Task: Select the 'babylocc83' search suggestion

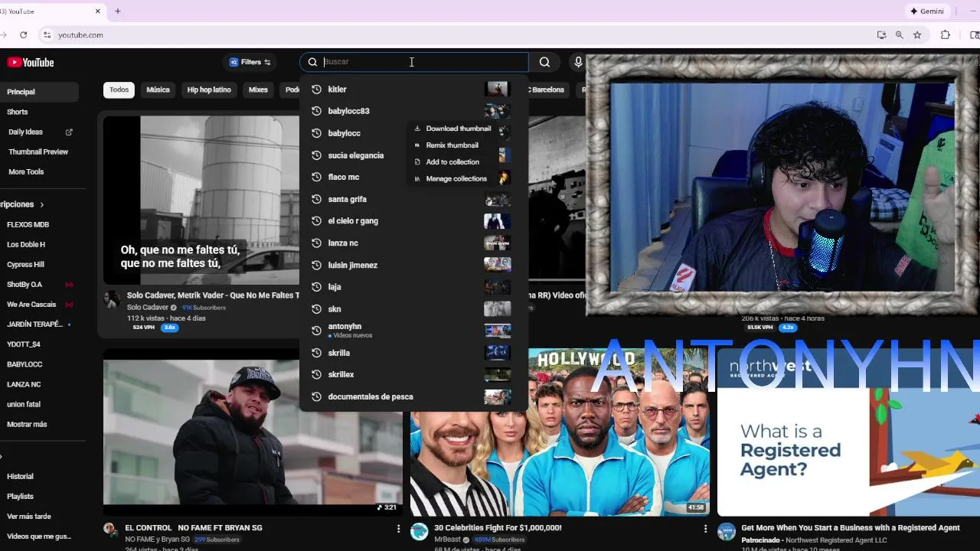Action: pos(413,111)
